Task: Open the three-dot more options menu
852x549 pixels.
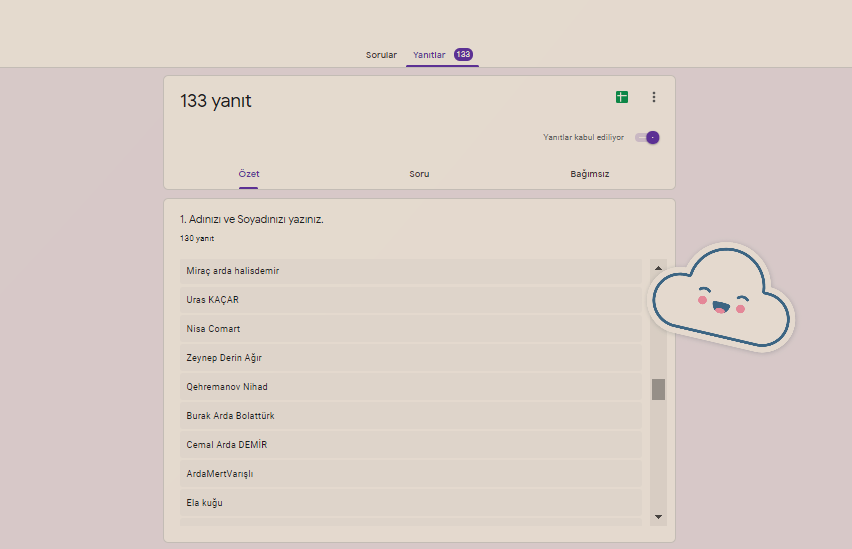Action: pyautogui.click(x=654, y=97)
